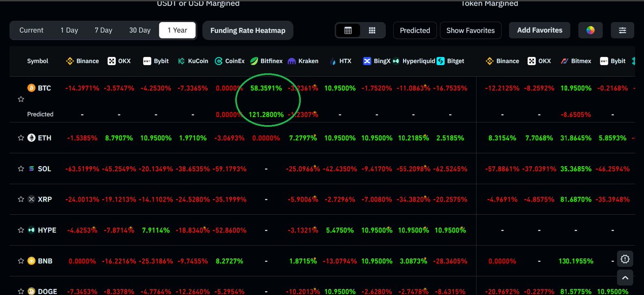The height and width of the screenshot is (295, 644).
Task: Switch to the 7 Day tab
Action: pyautogui.click(x=104, y=30)
